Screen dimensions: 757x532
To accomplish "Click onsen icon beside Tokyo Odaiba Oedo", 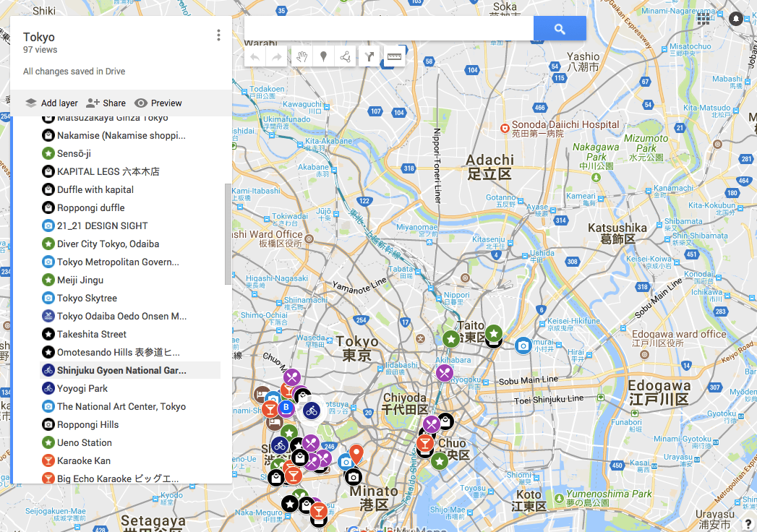I will pos(48,316).
